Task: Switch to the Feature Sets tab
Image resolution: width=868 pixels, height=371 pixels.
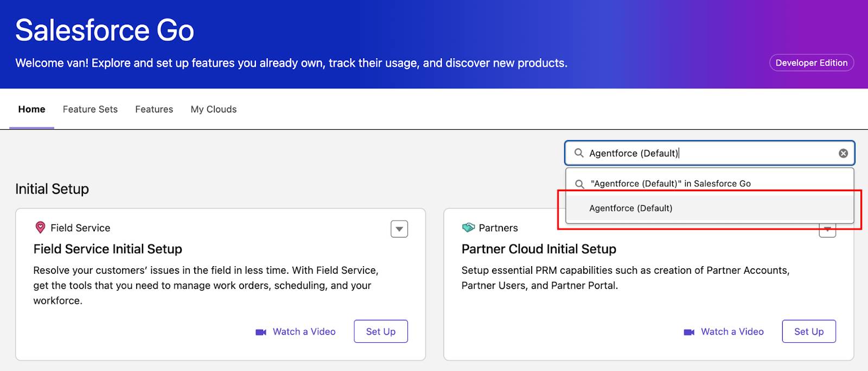Action: coord(90,109)
